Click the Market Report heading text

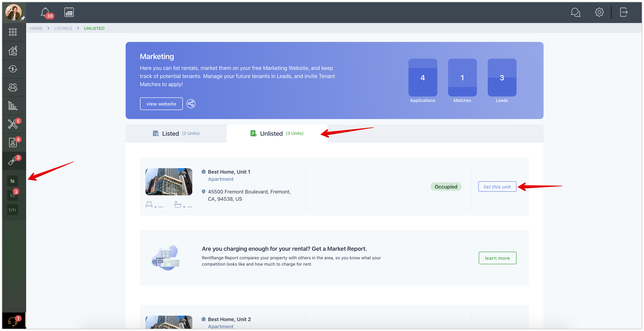click(x=284, y=249)
